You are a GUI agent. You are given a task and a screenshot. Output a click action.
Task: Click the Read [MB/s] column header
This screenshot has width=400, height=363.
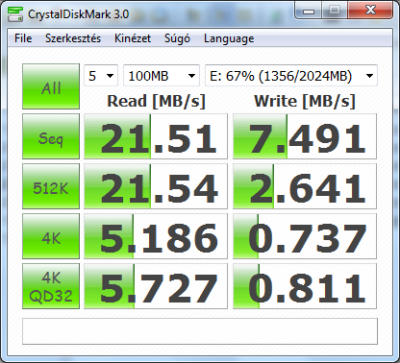click(x=156, y=101)
